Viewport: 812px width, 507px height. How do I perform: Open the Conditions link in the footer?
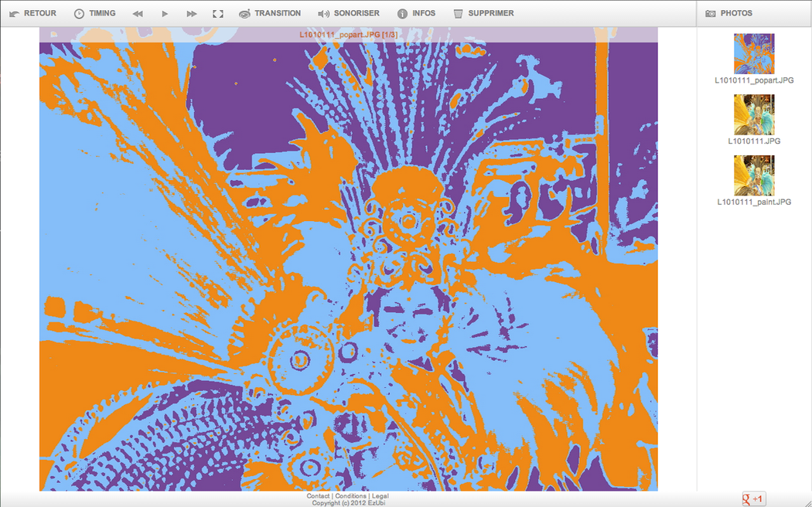pos(350,496)
